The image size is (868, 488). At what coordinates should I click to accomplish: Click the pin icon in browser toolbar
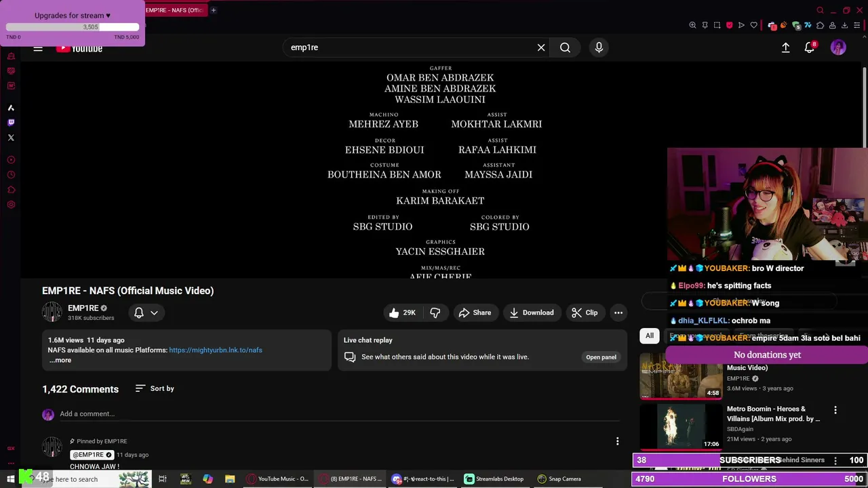[x=705, y=25]
